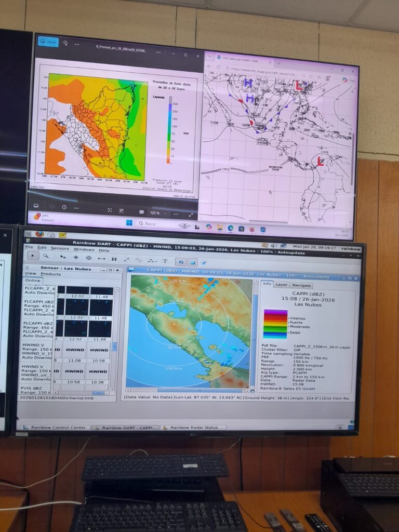Open the Sensors menu
Image resolution: width=399 pixels, height=532 pixels.
coord(60,248)
